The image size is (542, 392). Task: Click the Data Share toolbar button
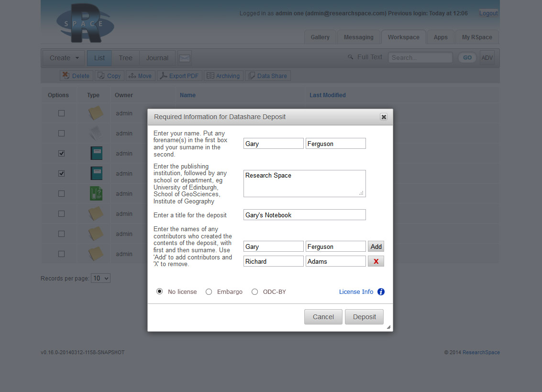(x=267, y=76)
